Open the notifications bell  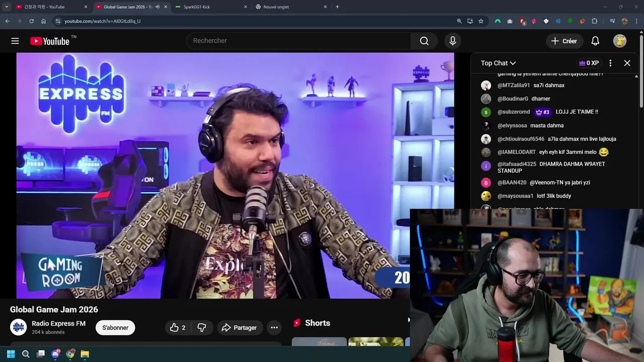pyautogui.click(x=595, y=41)
